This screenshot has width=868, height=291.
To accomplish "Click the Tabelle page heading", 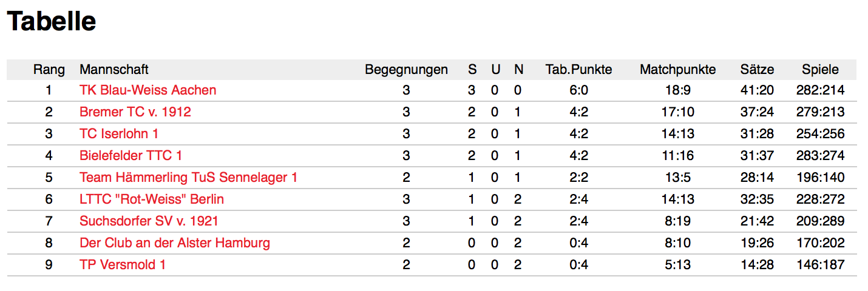I will click(52, 22).
